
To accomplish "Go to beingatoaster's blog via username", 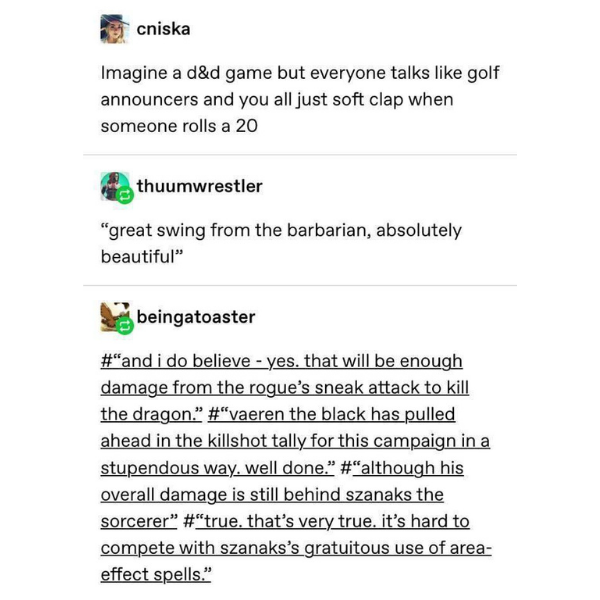I will click(196, 317).
